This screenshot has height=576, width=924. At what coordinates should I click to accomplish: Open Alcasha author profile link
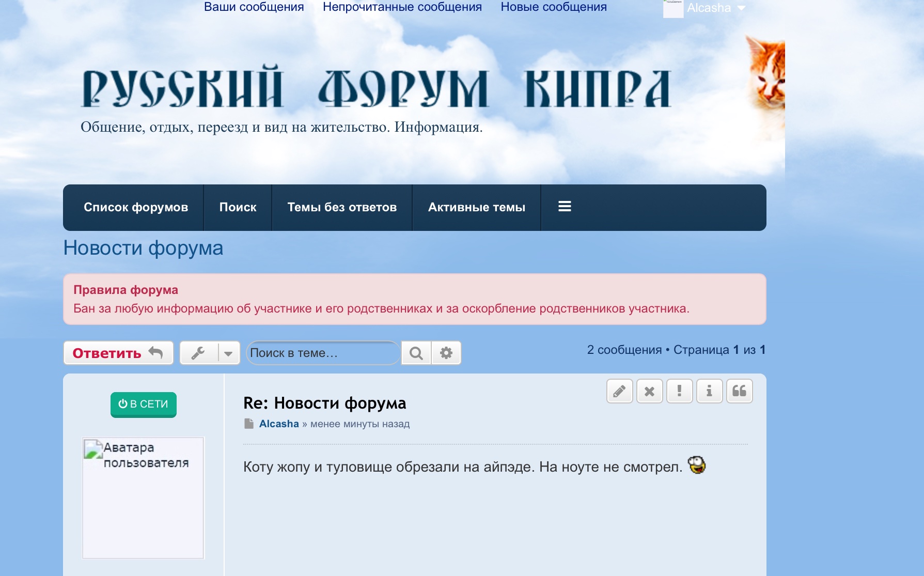(x=279, y=424)
